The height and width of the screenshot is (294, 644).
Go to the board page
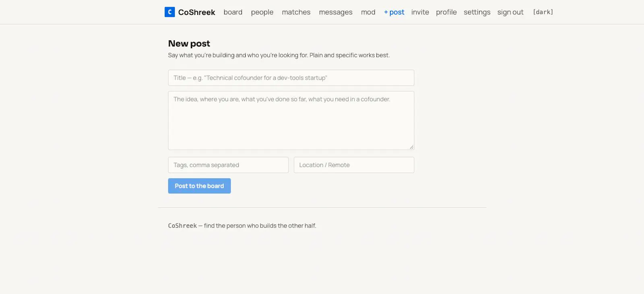tap(233, 12)
